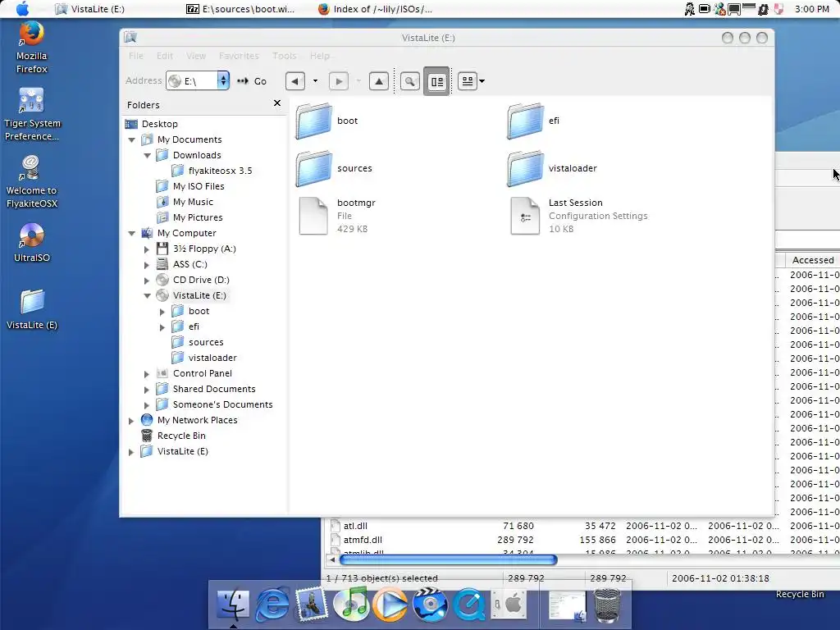Image resolution: width=840 pixels, height=630 pixels.
Task: Click horizontal scrollbar in background window
Action: click(x=448, y=559)
